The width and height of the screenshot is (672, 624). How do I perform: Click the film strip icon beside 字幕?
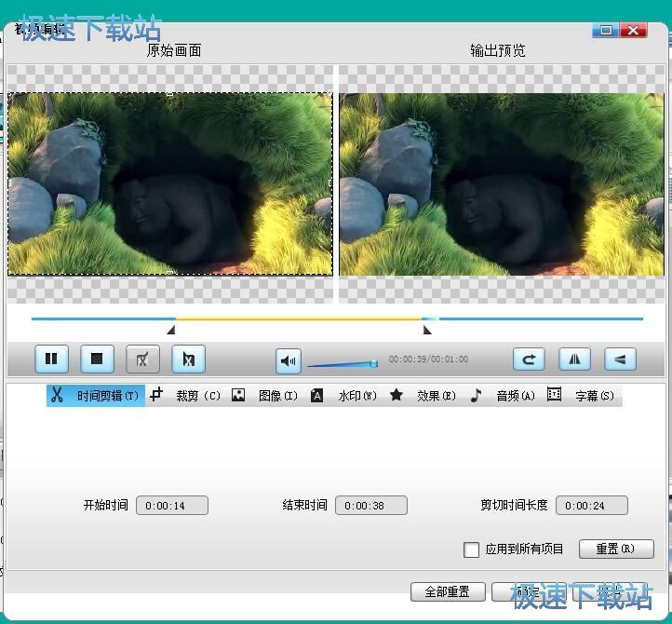(x=554, y=394)
